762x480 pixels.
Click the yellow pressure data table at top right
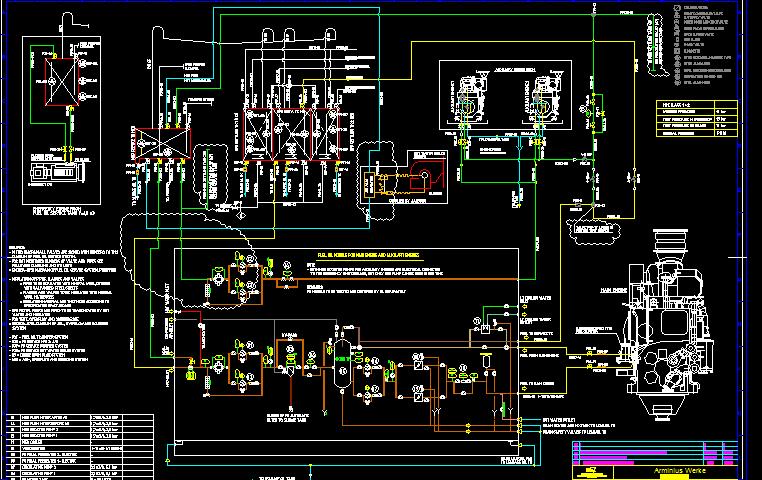pyautogui.click(x=696, y=119)
